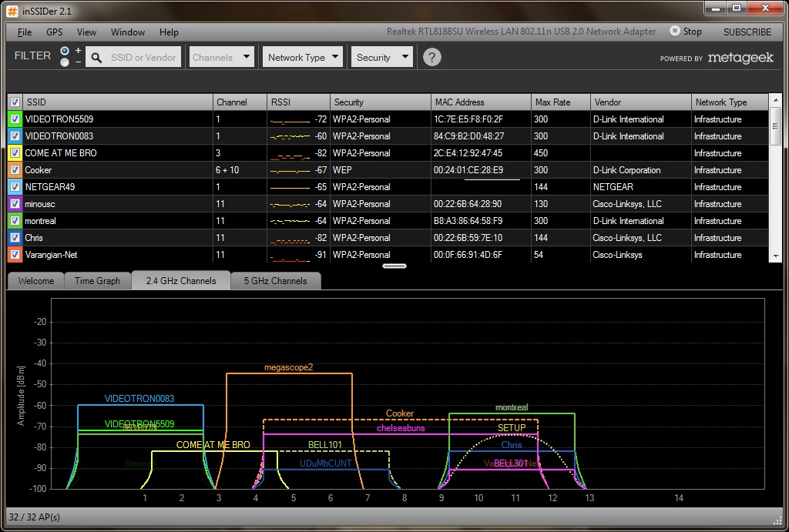Click the RSSI sparkline for Cooker
The width and height of the screenshot is (789, 532).
pos(290,170)
